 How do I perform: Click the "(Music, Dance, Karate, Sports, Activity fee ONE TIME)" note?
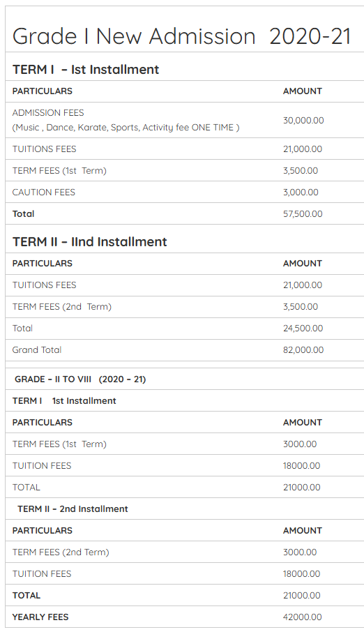(126, 128)
